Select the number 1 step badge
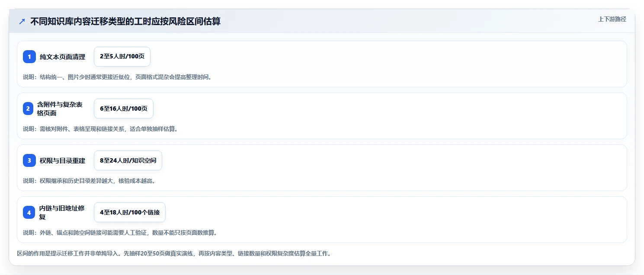 [29, 57]
